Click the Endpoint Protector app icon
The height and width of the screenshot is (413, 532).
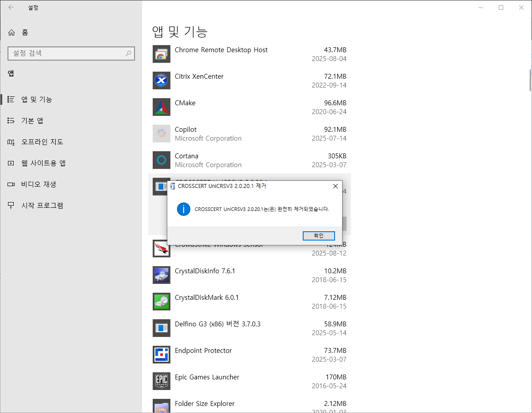[161, 355]
